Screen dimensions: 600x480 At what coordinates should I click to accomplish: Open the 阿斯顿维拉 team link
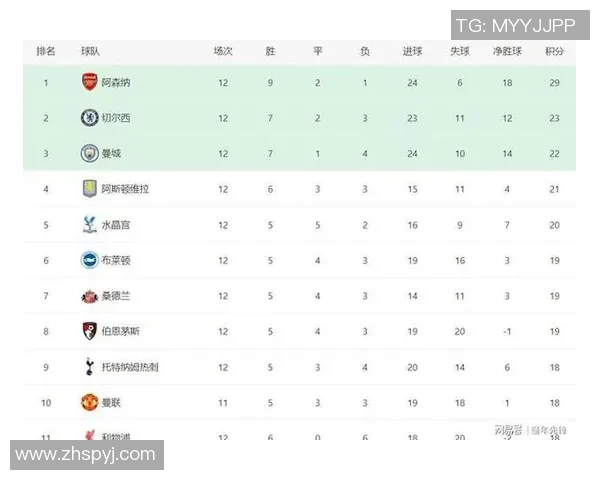(x=126, y=189)
